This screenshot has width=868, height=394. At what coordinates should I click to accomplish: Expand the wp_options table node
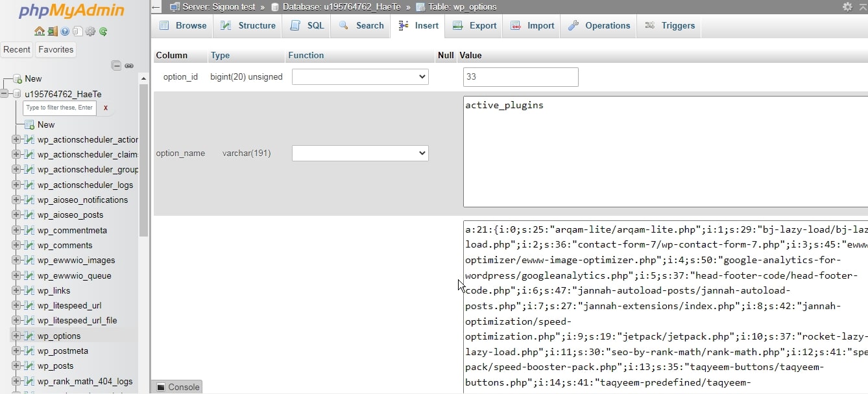(16, 336)
